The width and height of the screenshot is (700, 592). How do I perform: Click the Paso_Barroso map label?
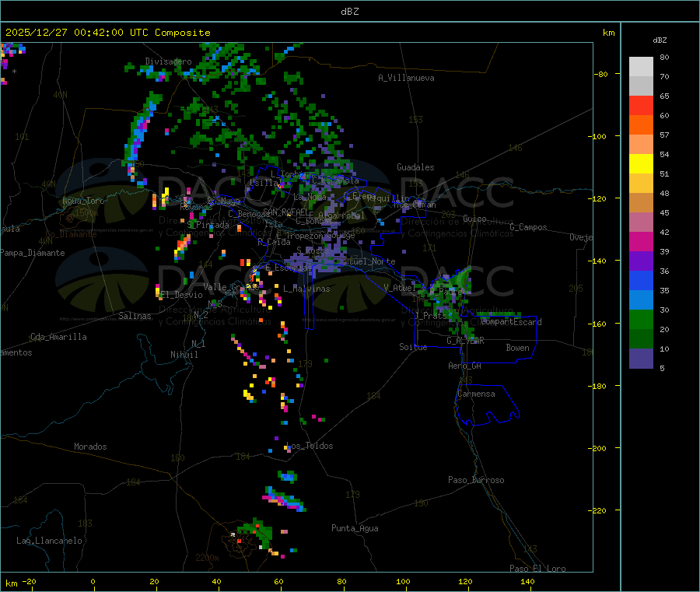tap(476, 480)
